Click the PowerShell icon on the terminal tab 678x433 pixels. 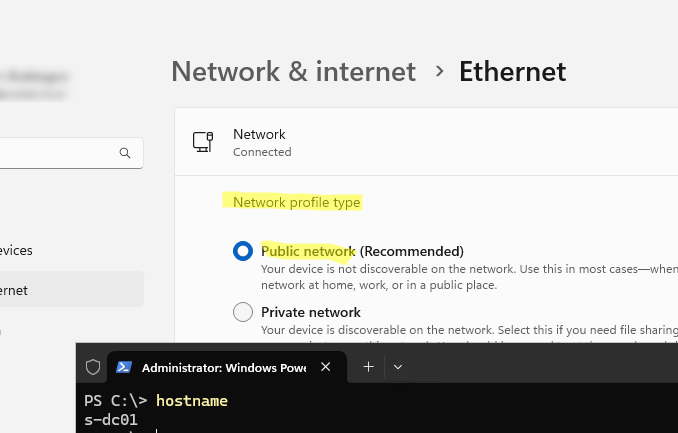(125, 367)
